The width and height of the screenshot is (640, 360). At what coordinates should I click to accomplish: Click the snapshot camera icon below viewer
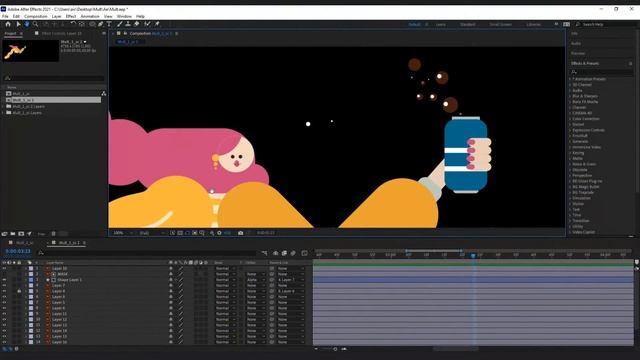[240, 233]
